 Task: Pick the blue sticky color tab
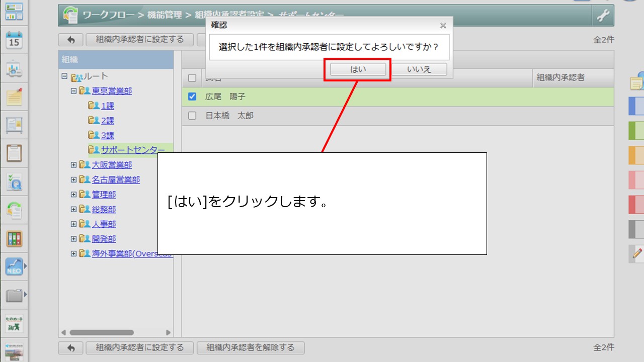(636, 106)
